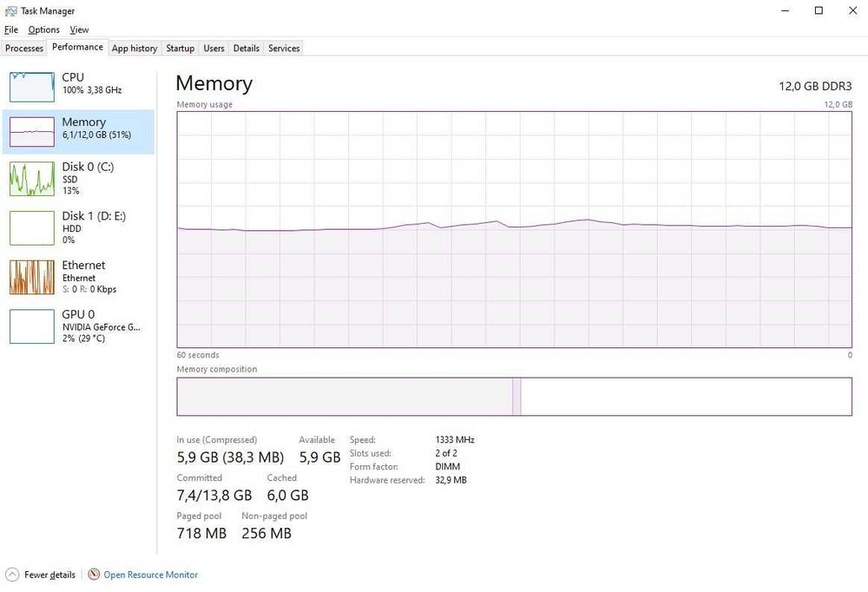Viewport: 868px width, 592px height.
Task: Collapse view with Fewer details arrow
Action: pos(12,575)
